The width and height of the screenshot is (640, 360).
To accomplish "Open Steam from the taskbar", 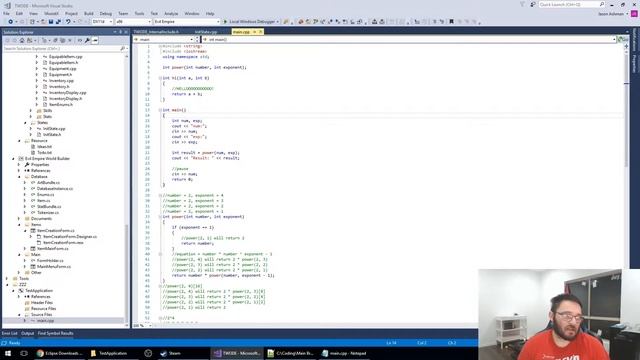I will point(171,353).
